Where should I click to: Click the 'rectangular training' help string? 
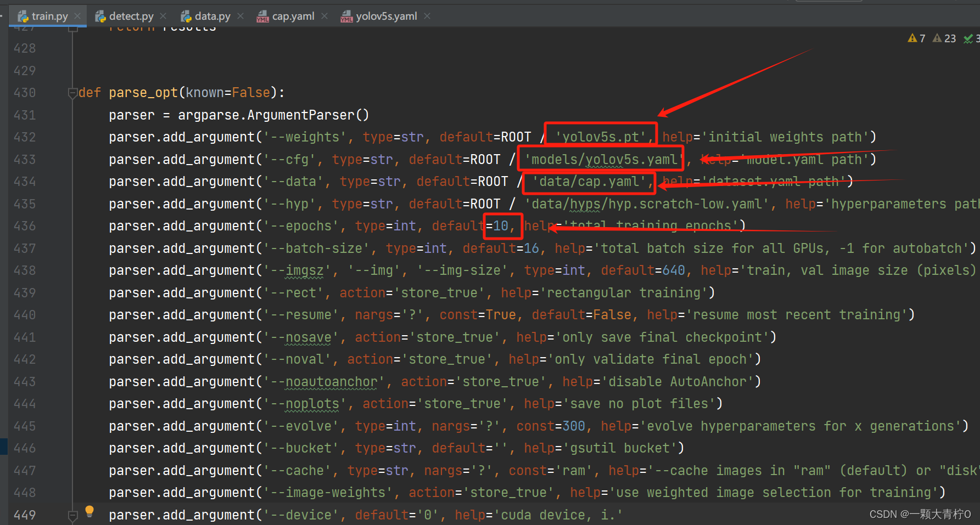pyautogui.click(x=624, y=293)
